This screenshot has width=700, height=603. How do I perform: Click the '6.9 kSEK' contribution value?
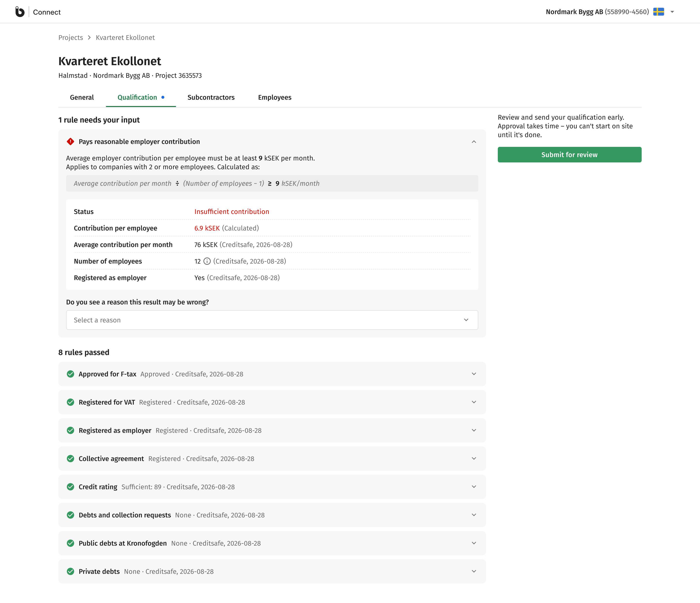pyautogui.click(x=207, y=228)
